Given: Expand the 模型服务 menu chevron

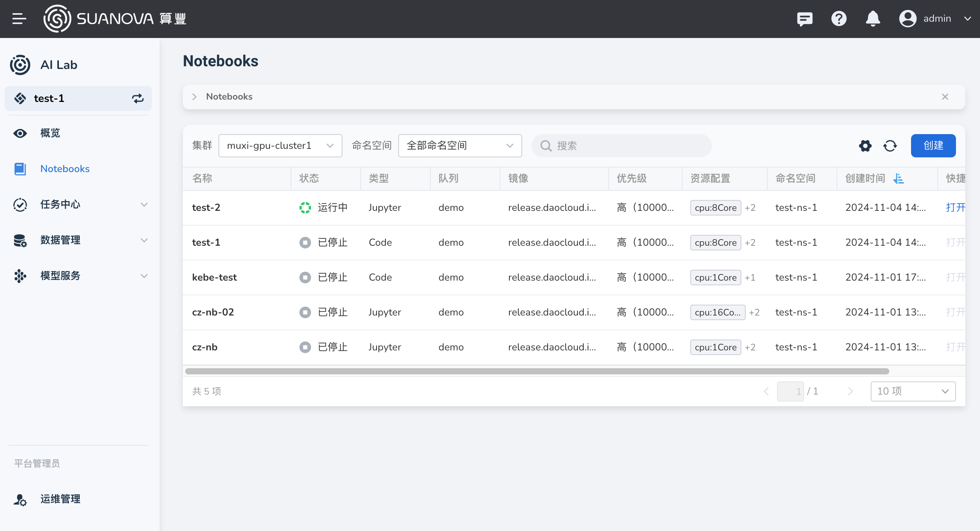Looking at the screenshot, I should 144,276.
